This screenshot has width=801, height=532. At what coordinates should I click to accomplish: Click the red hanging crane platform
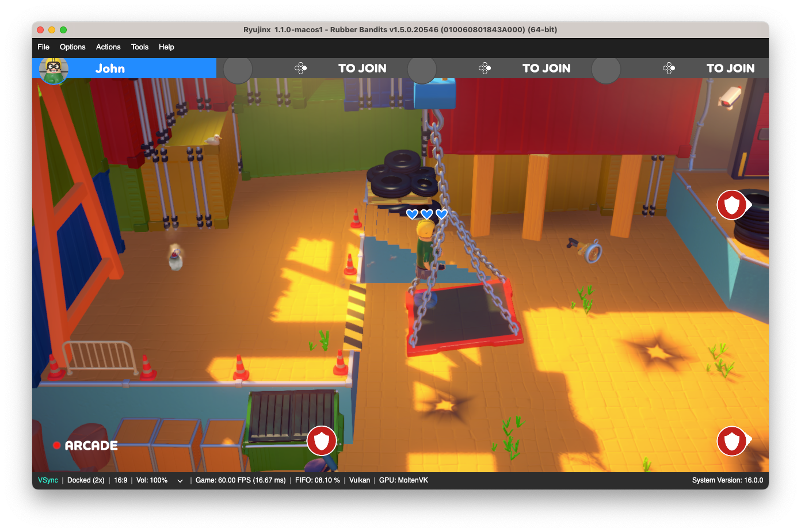click(x=464, y=318)
